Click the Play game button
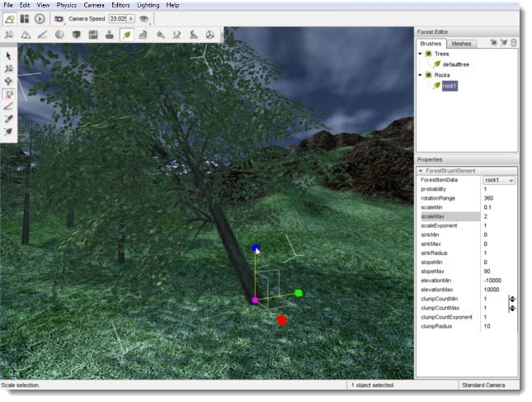The image size is (532, 402). point(40,19)
